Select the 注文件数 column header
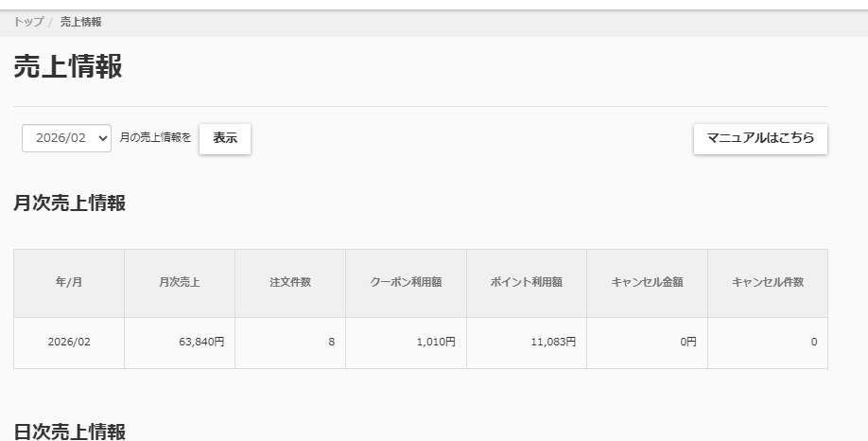The image size is (868, 441). [290, 283]
